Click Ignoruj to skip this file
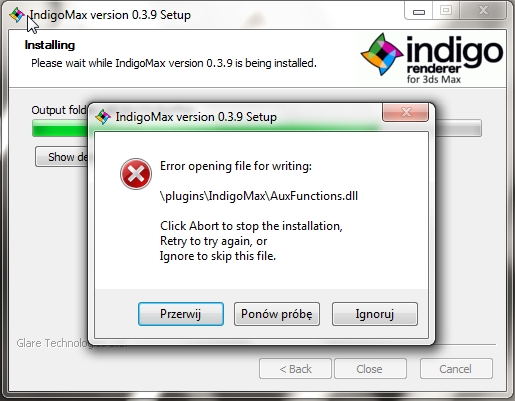515x401 pixels. [x=375, y=314]
